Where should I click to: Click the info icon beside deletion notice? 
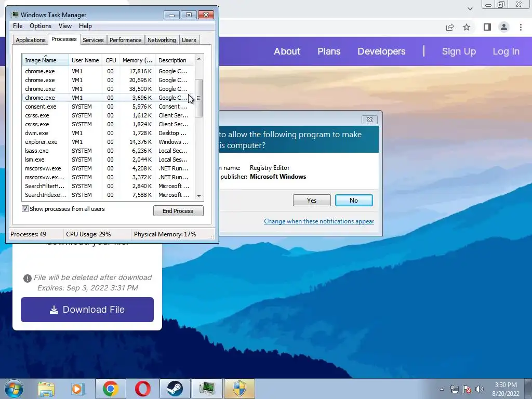(x=27, y=278)
